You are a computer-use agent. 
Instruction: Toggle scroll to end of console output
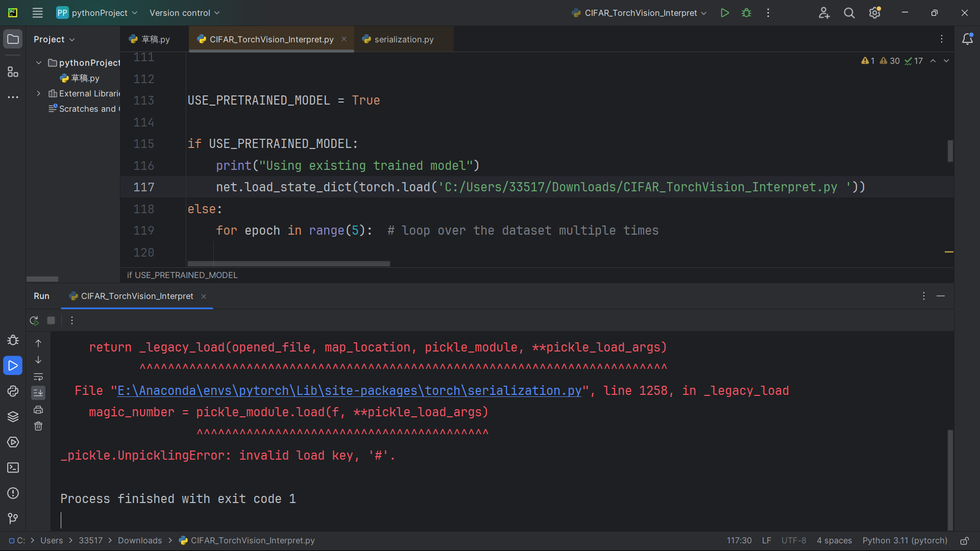38,393
